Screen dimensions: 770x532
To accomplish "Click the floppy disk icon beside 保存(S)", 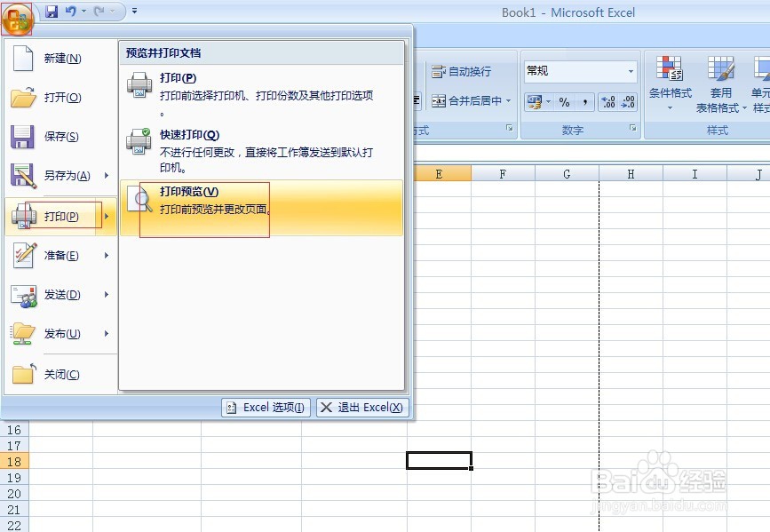I will coord(22,137).
